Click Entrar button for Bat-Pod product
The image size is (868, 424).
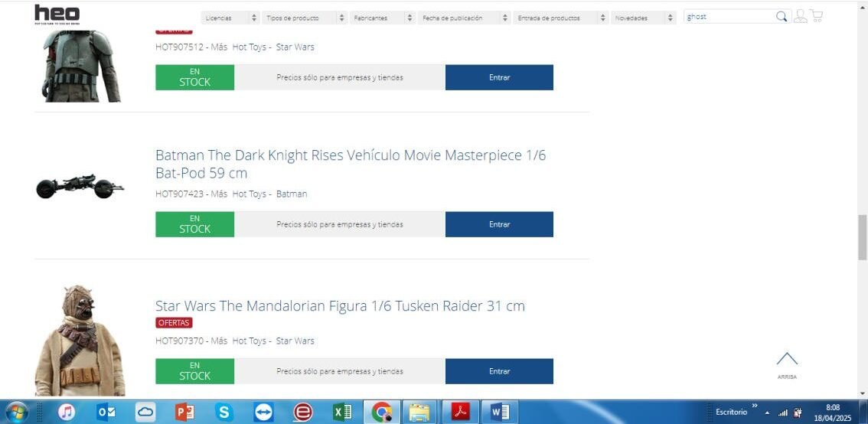coord(499,224)
